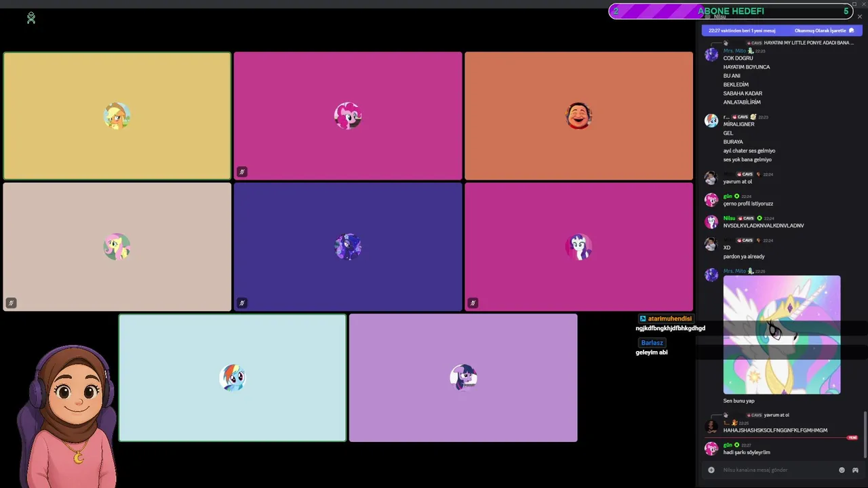Click the message 'Sen bunu yap'

point(739,401)
